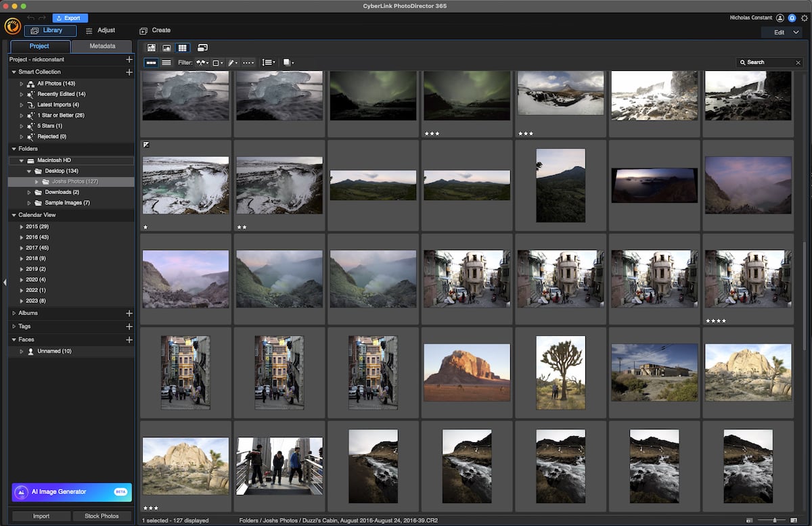Open the settings gear in top bar

[804, 18]
